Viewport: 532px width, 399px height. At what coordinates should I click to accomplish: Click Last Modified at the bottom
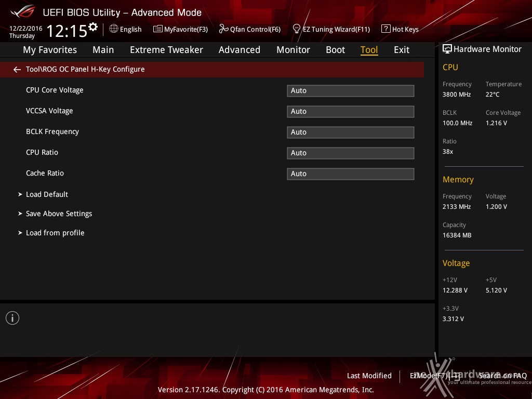pos(369,376)
